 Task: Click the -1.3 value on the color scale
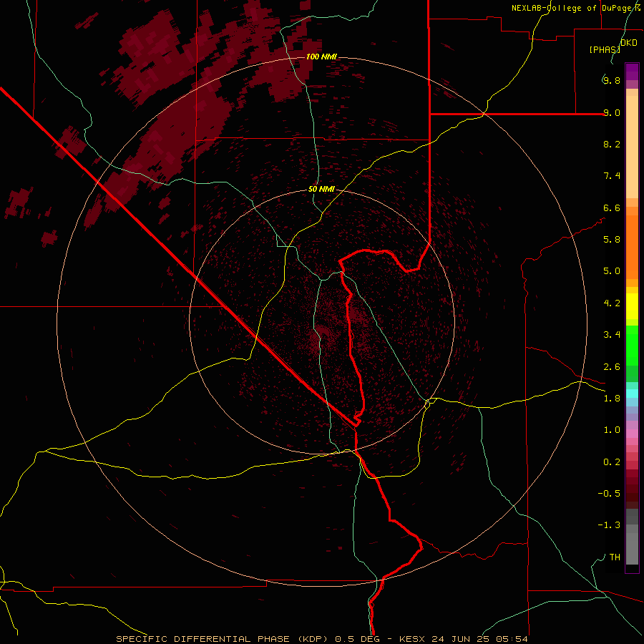(609, 525)
